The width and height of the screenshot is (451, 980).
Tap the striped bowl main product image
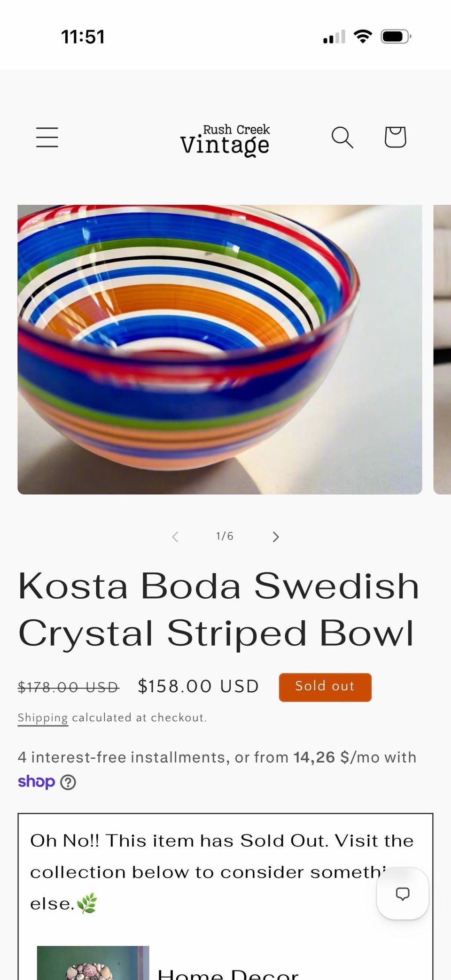click(220, 349)
